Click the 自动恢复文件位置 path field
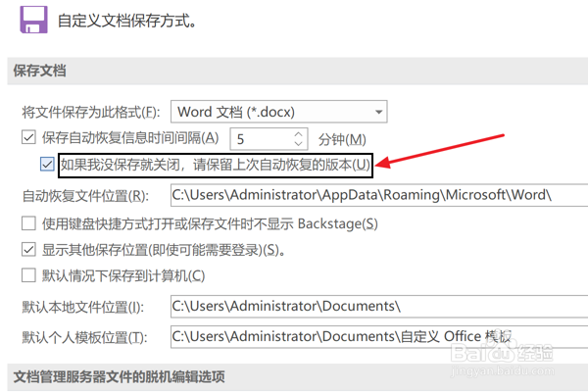 point(379,195)
